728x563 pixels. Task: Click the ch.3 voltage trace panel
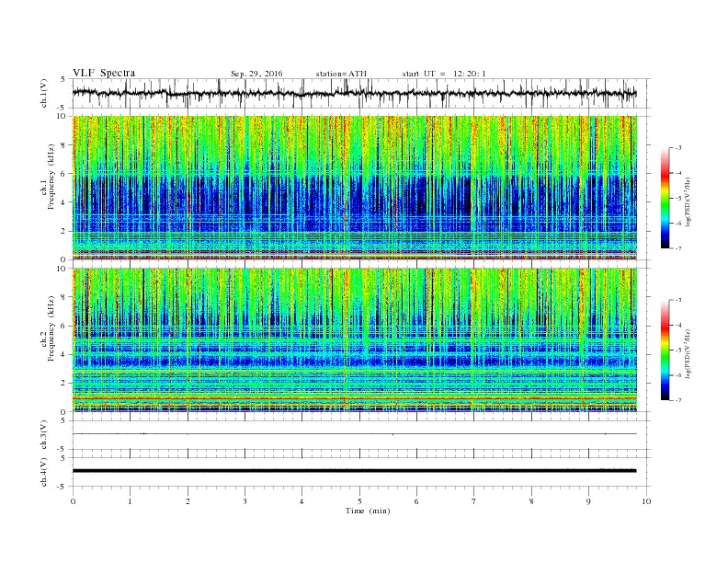coord(361,434)
